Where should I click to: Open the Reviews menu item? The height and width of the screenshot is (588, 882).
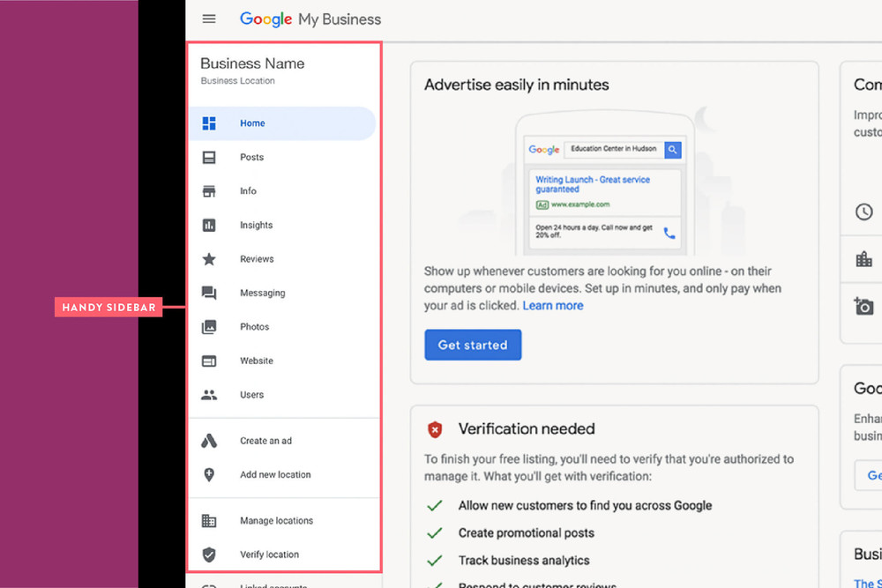282,259
